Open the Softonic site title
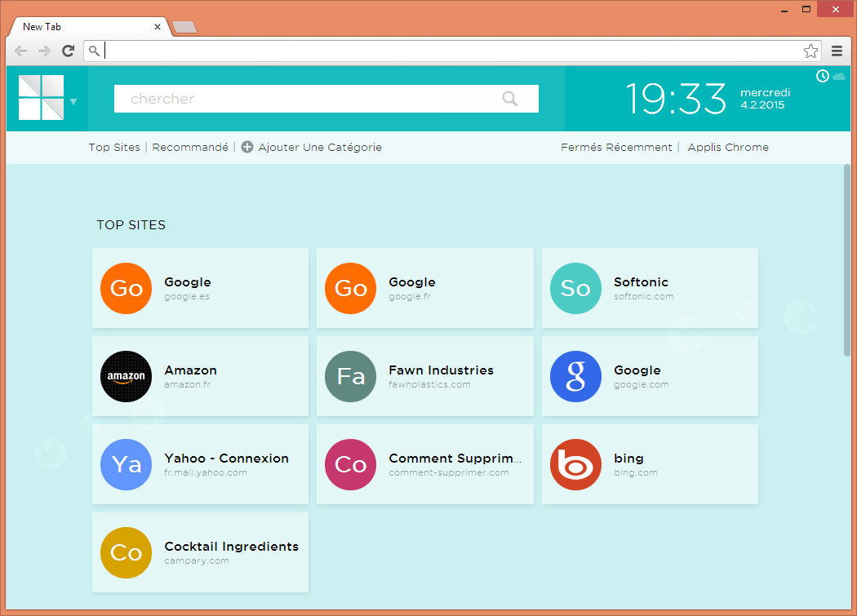Viewport: 857px width, 616px height. pos(641,282)
